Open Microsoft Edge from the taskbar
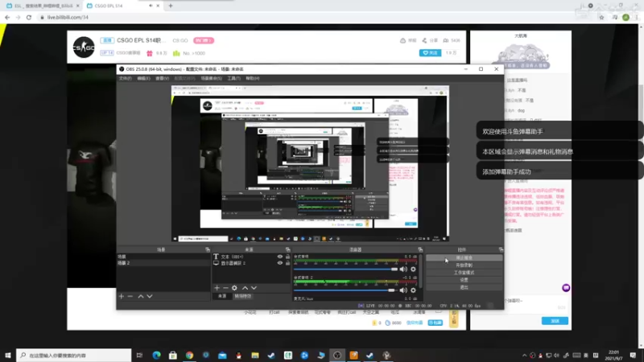This screenshot has height=362, width=644. (156, 356)
